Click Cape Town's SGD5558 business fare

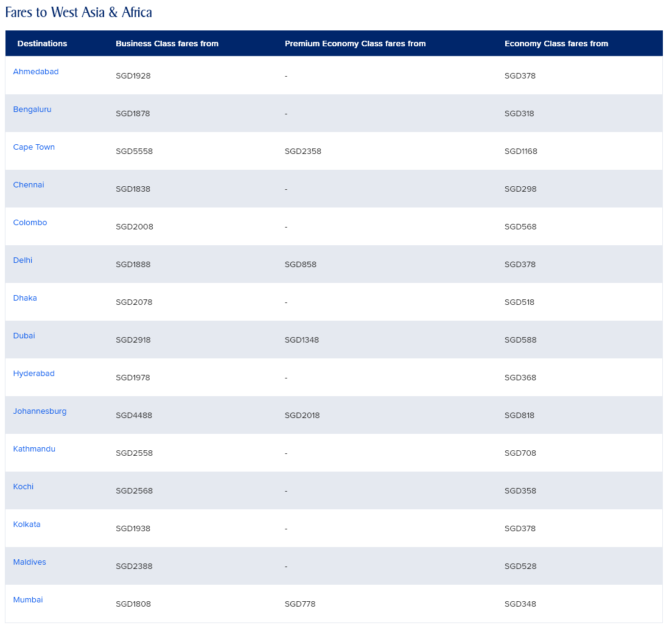[134, 152]
